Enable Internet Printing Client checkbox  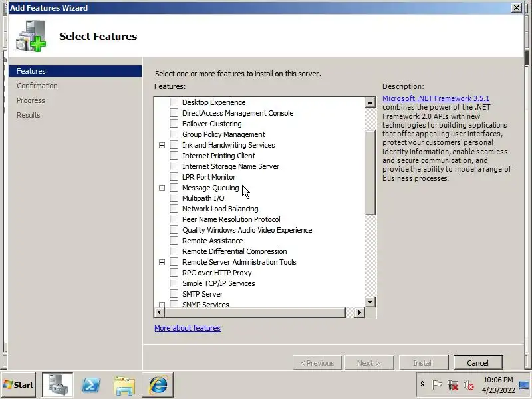tap(174, 156)
